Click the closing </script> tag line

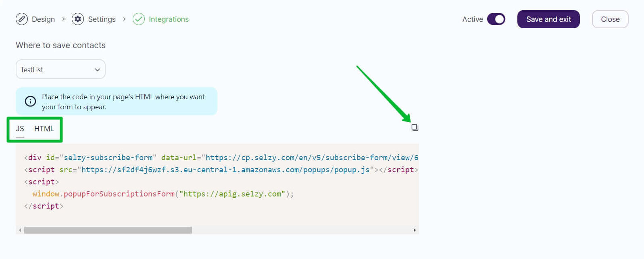coord(44,206)
